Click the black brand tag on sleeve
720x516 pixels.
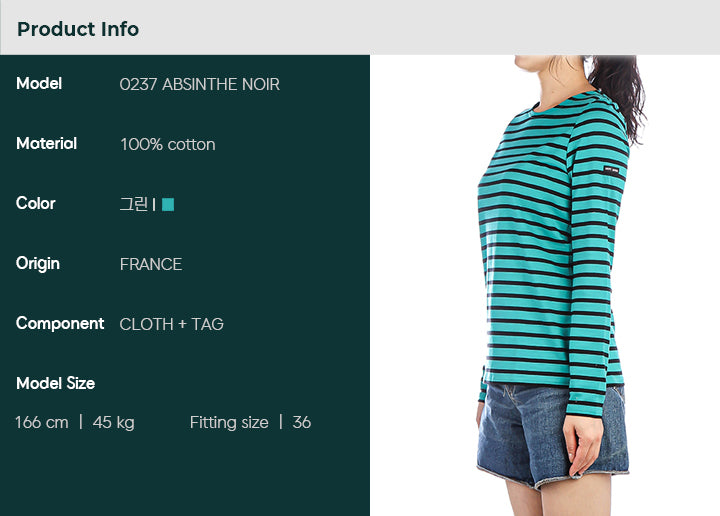point(611,170)
